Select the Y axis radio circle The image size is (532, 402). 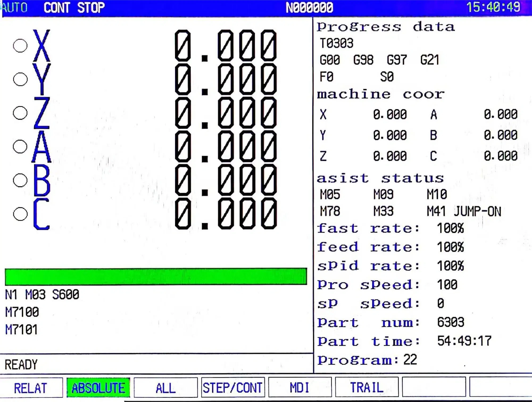[x=20, y=79]
